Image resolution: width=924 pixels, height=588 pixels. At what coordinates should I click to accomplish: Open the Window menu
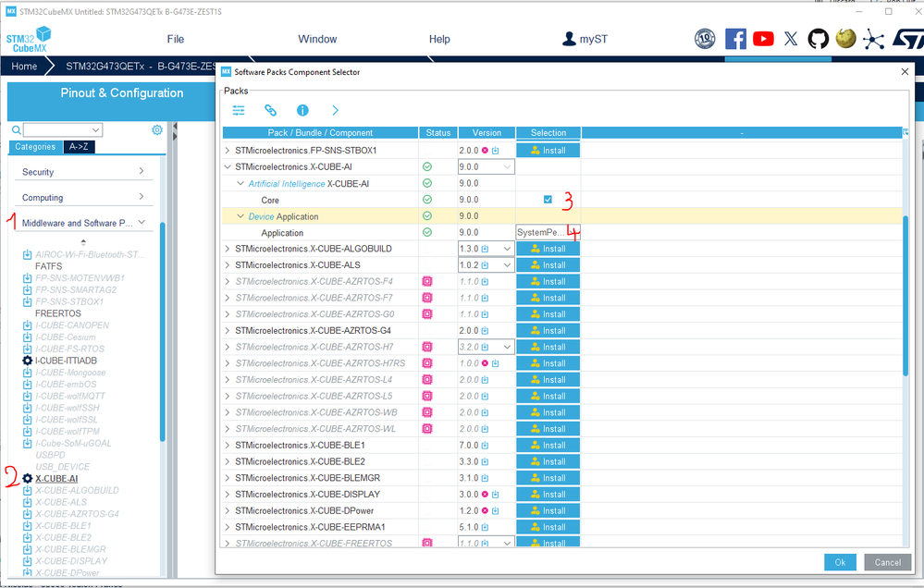317,39
